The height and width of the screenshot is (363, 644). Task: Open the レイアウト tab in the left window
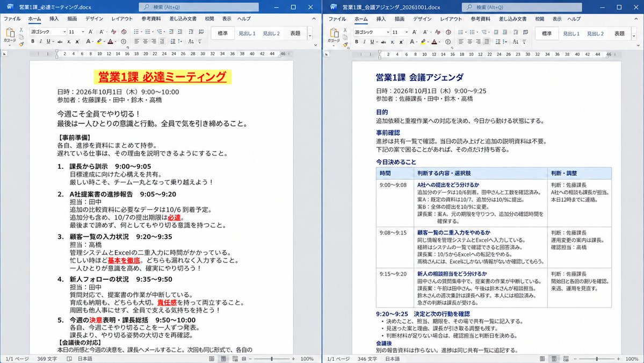pyautogui.click(x=122, y=18)
